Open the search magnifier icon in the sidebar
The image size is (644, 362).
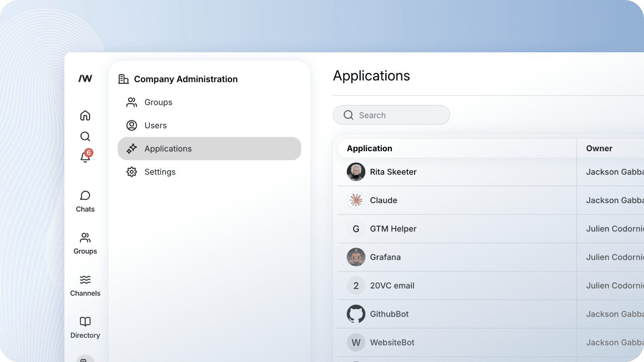(x=85, y=136)
